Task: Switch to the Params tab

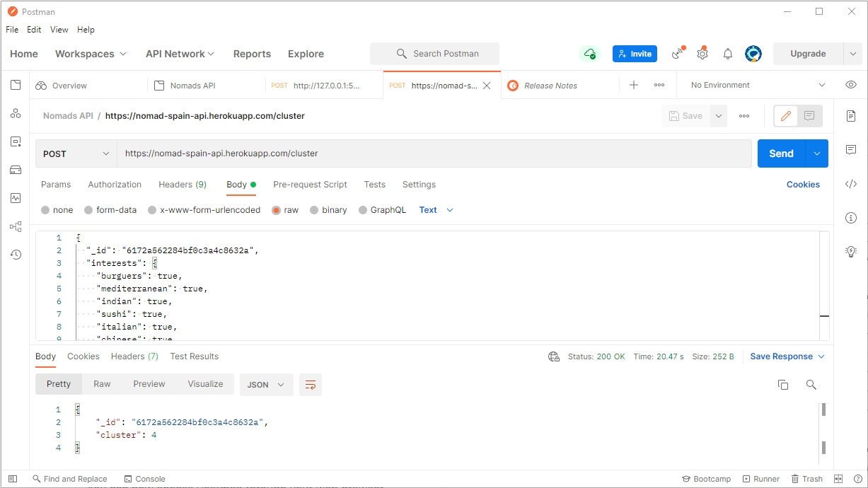Action: click(56, 185)
